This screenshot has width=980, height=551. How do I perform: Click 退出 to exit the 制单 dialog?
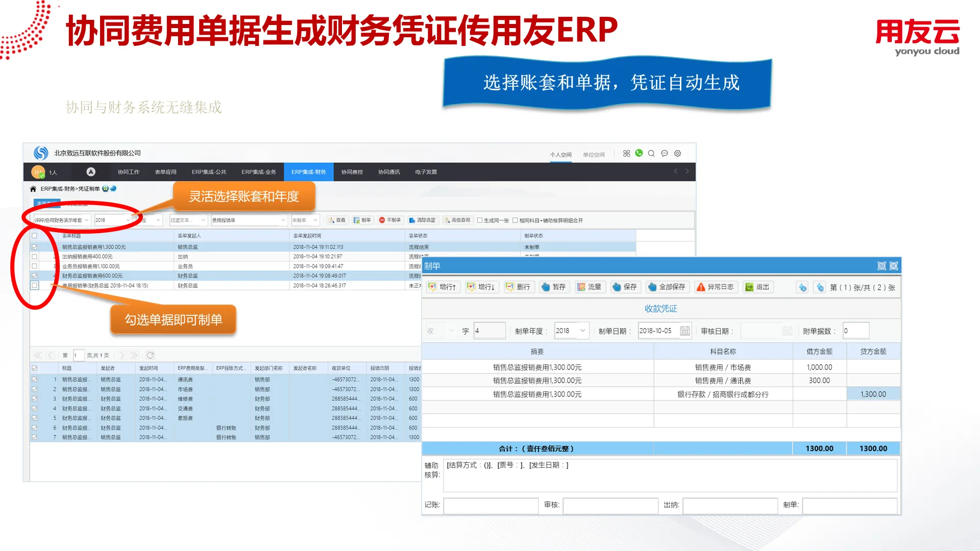point(757,287)
